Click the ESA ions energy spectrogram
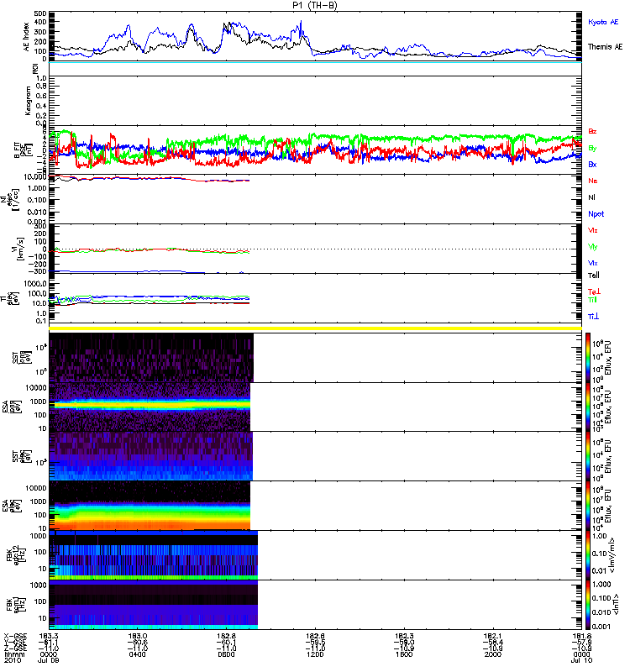Viewport: 630px width, 672px height. point(150,407)
